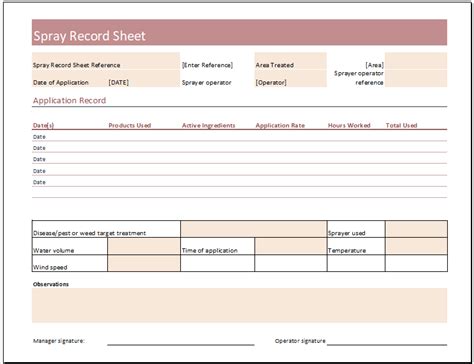Click the Operator signature line
This screenshot has height=364, width=474.
coord(387,345)
